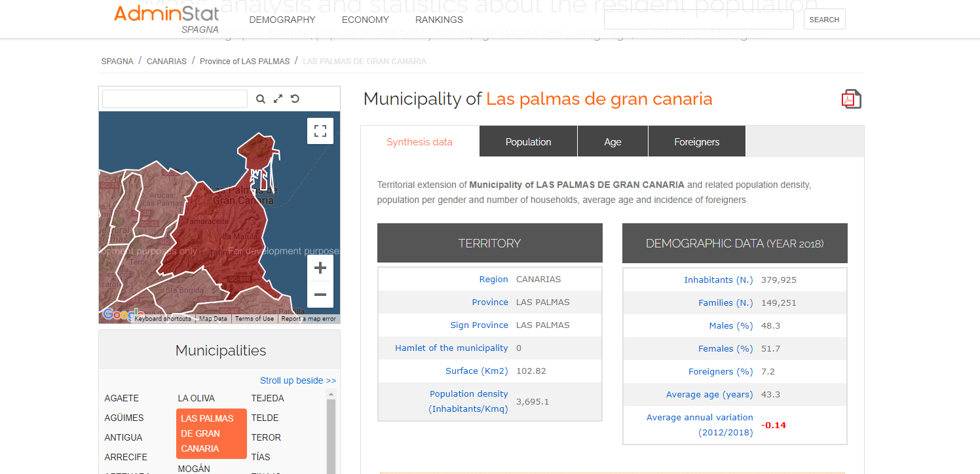The height and width of the screenshot is (474, 980).
Task: Switch to the Population tab
Action: (x=528, y=141)
